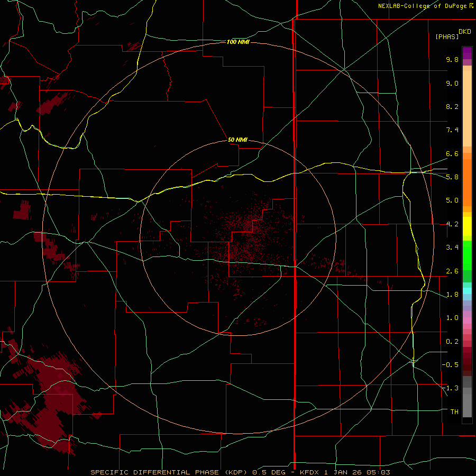This screenshot has height=476, width=476.
Task: Click the NEXLAB-College of DuPage credit text
Action: [x=423, y=6]
